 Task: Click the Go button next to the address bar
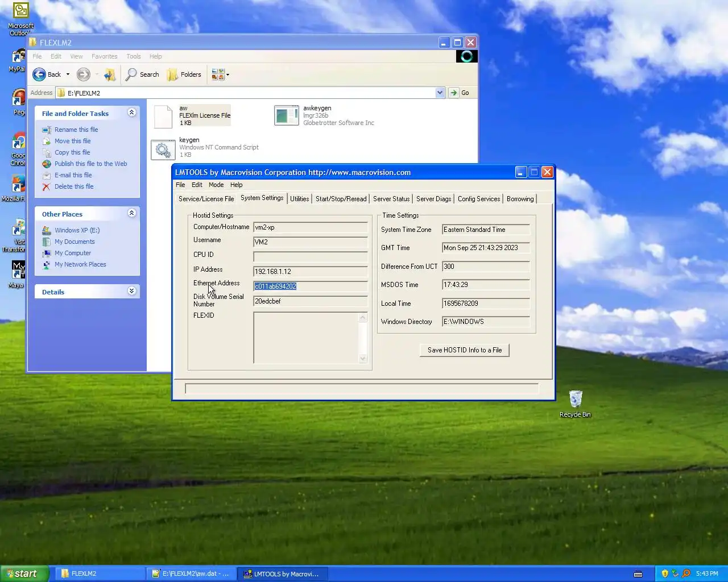(461, 93)
